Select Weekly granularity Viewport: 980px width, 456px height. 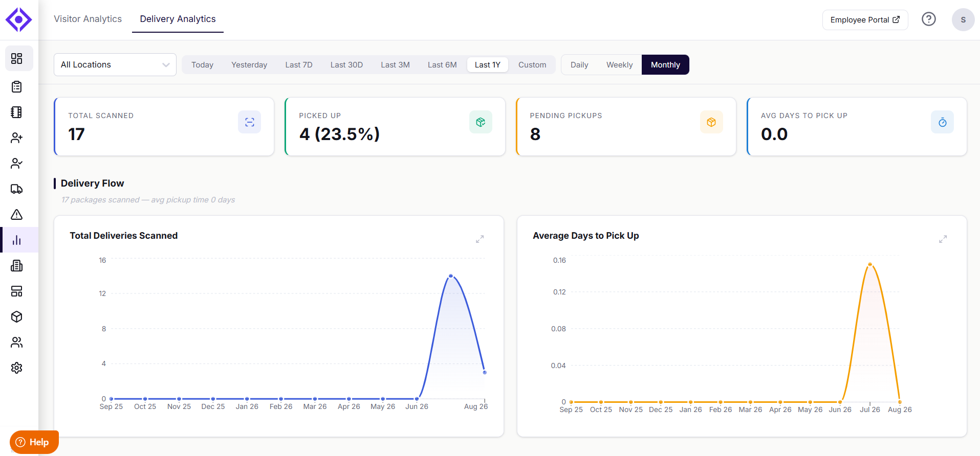[619, 65]
